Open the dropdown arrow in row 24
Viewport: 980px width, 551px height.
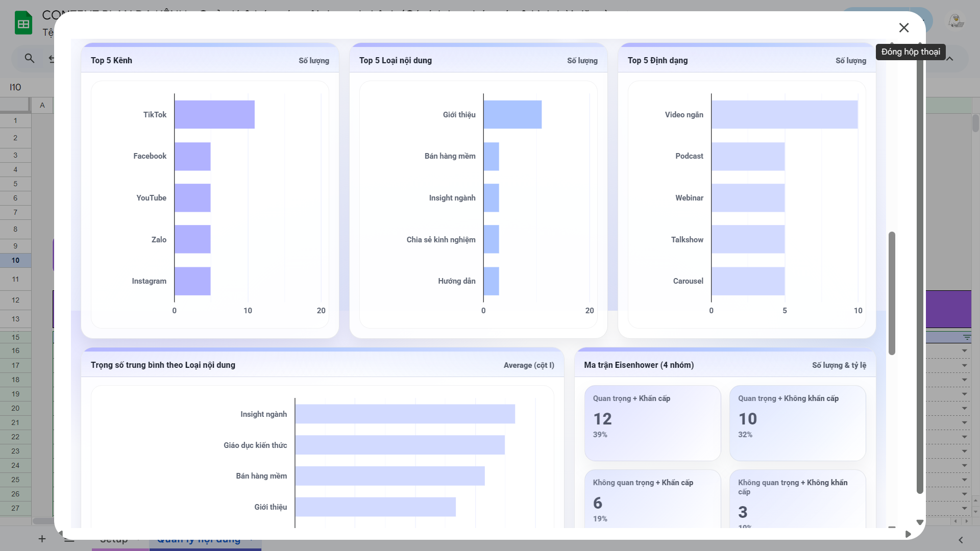964,465
